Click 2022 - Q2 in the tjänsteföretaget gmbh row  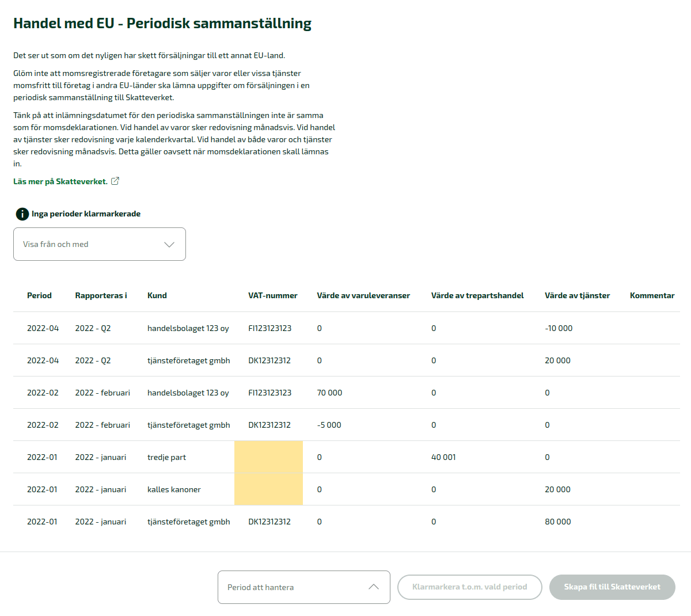(x=93, y=360)
